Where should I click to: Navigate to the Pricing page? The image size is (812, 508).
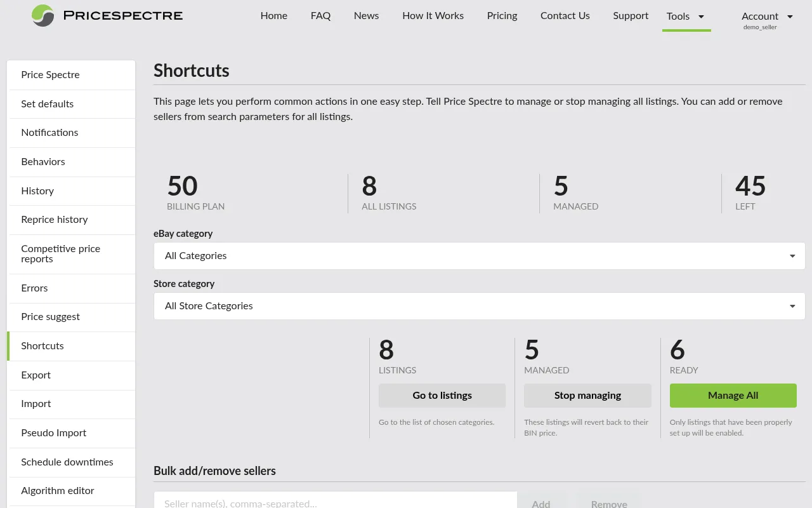pyautogui.click(x=502, y=16)
